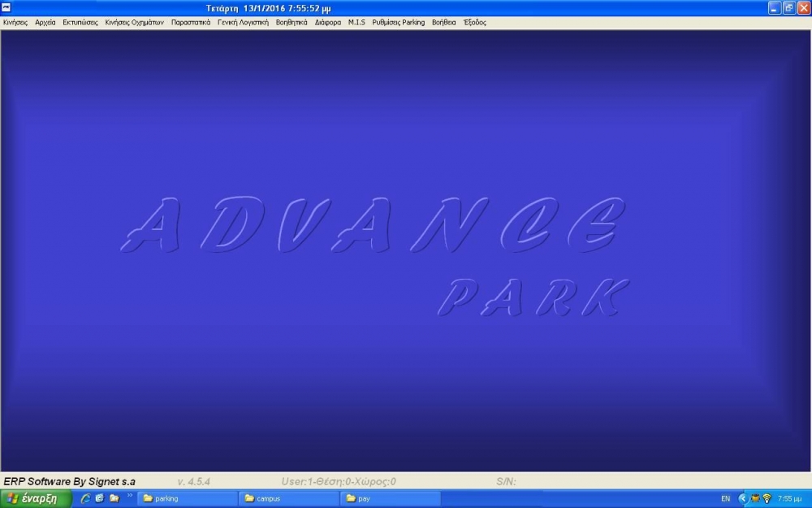Click the folder quick launch icon

point(114,499)
